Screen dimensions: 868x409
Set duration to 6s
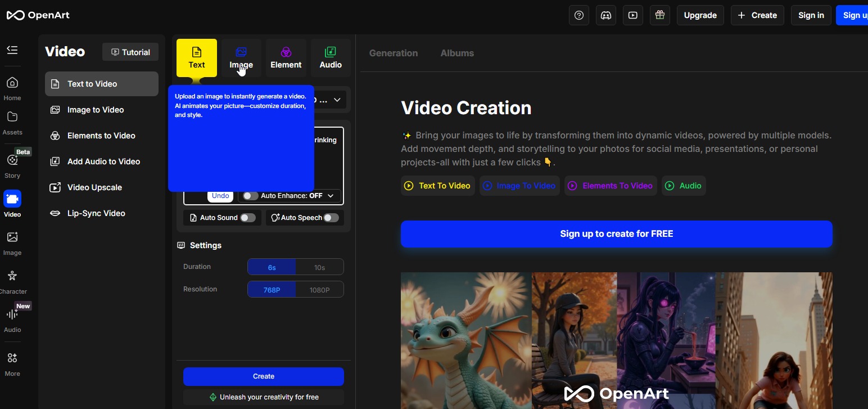tap(272, 267)
